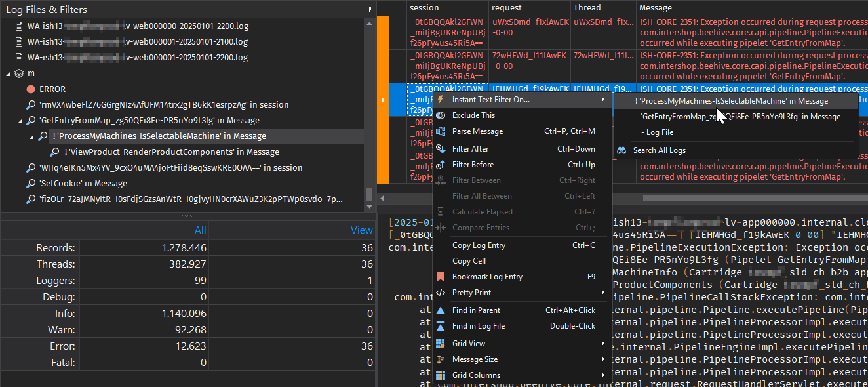Click the Records count 1.278.446 cell
The width and height of the screenshot is (868, 387).
(144, 248)
